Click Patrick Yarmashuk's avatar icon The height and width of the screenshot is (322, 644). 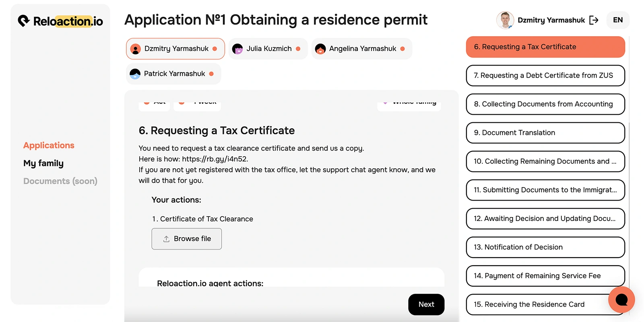coord(135,74)
